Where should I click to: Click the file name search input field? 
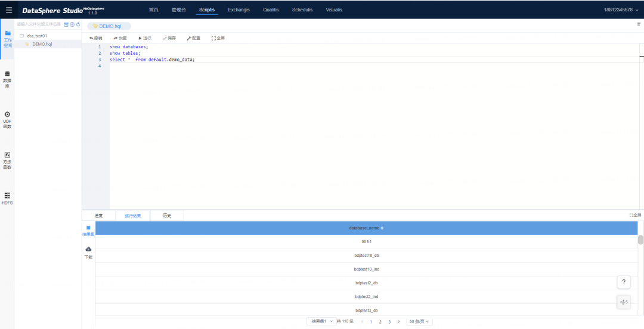click(39, 24)
